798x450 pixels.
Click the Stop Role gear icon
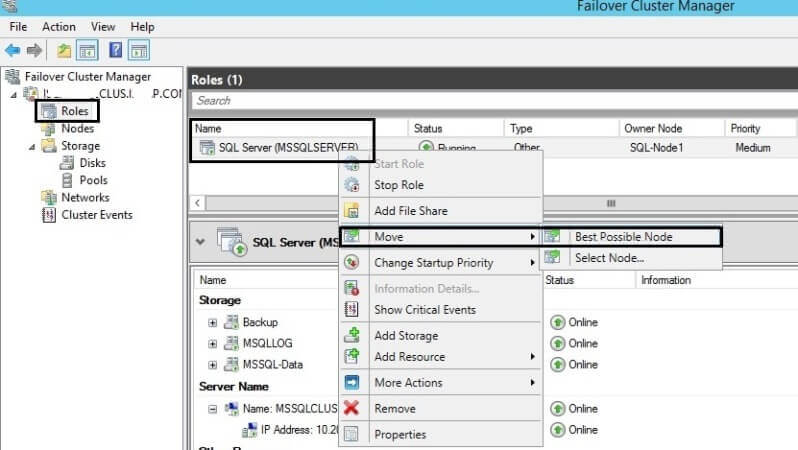click(x=352, y=185)
